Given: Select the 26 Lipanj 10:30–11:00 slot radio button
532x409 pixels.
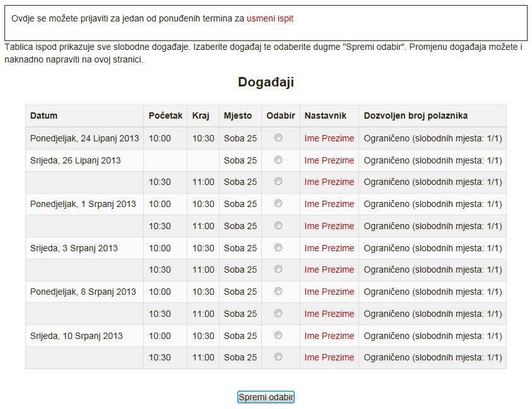Looking at the screenshot, I should [x=278, y=182].
